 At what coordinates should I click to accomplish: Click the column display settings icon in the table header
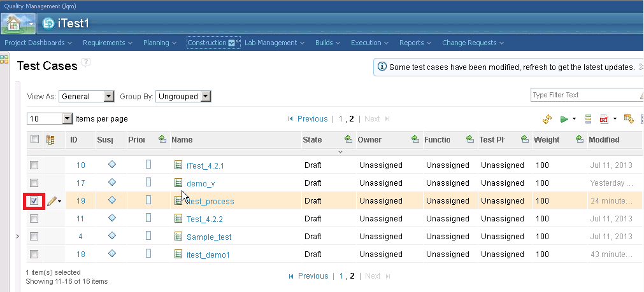click(51, 140)
